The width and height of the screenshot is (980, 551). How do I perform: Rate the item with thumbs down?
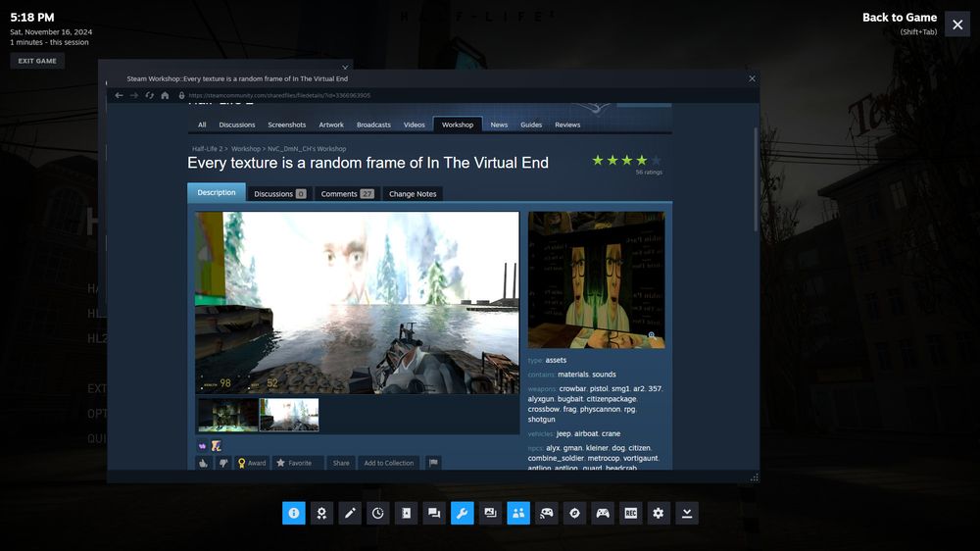click(223, 463)
